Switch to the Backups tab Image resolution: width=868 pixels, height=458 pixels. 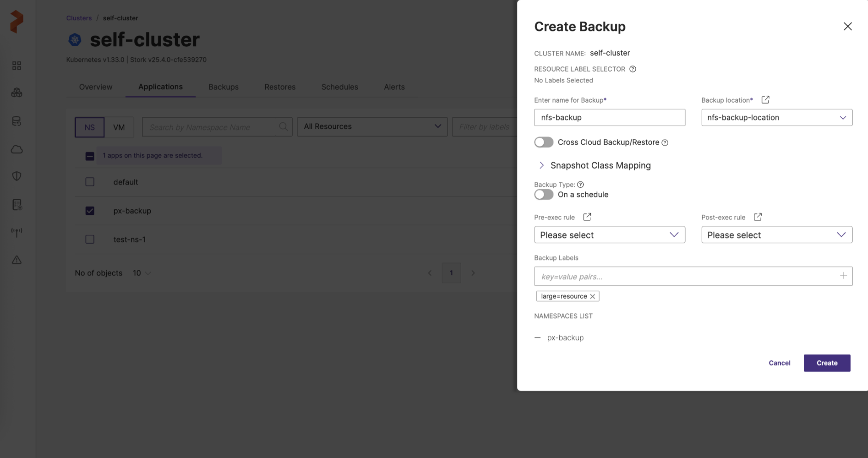223,87
